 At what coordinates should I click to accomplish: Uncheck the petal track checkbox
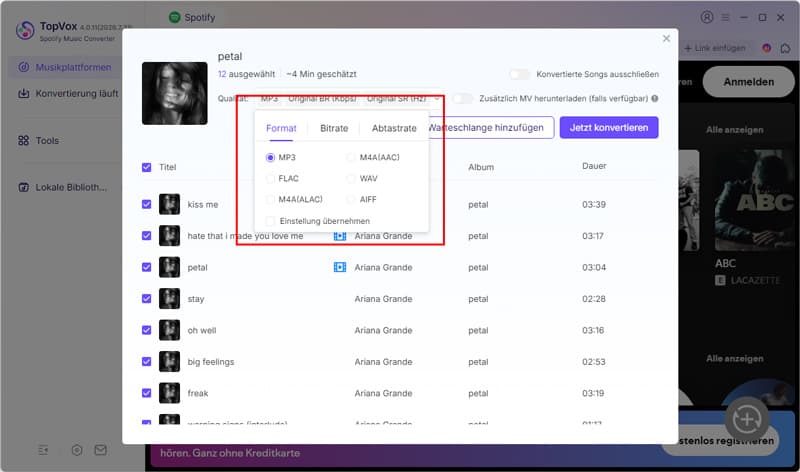pos(146,267)
